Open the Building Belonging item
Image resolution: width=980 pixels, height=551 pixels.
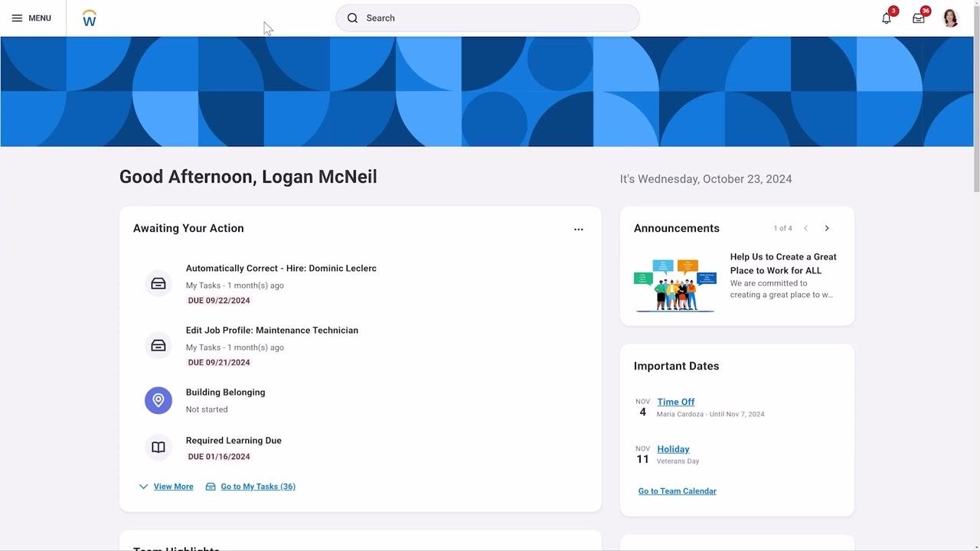tap(225, 393)
